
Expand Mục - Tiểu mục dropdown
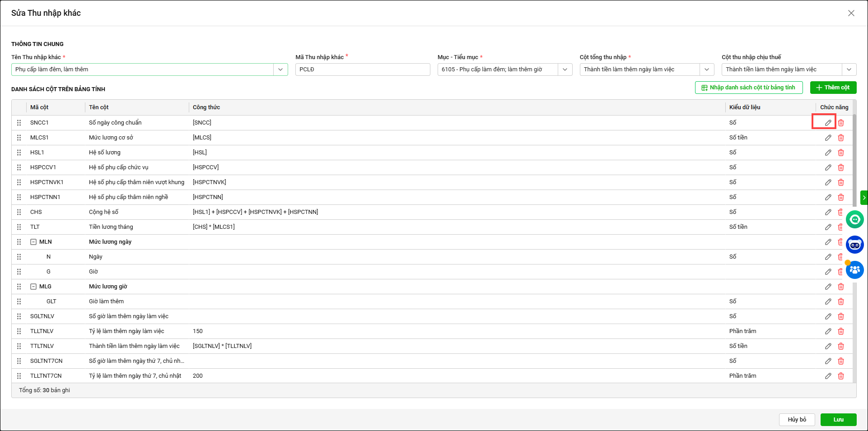point(565,70)
